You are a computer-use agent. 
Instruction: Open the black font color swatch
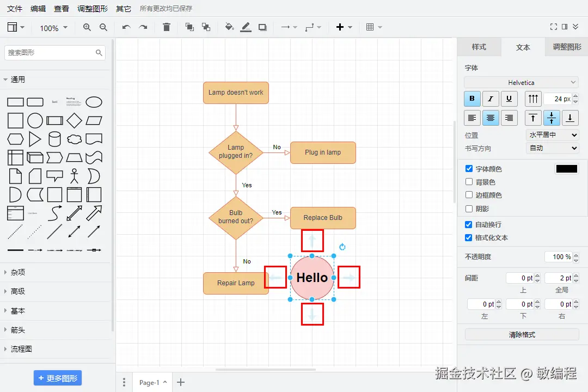[566, 169]
